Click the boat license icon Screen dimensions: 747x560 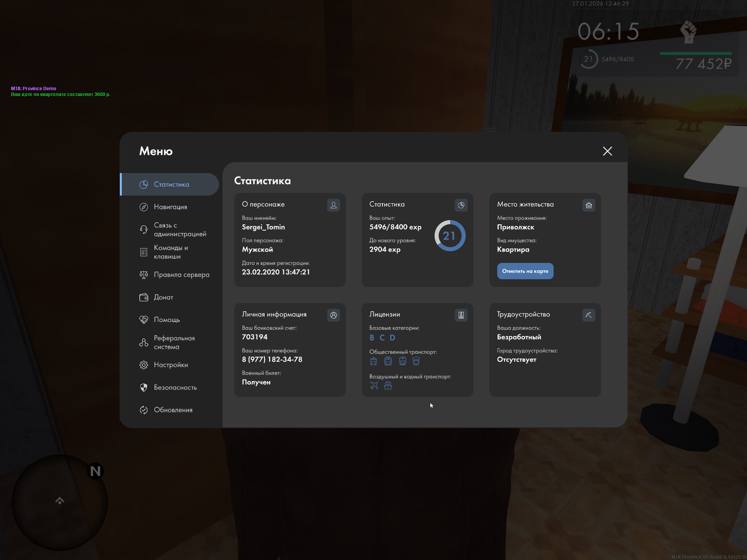[388, 385]
